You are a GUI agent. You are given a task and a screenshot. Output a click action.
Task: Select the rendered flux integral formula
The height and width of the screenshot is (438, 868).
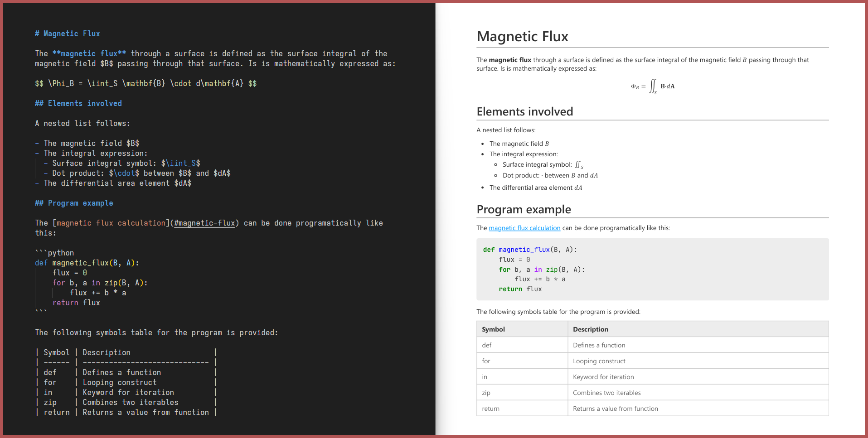(x=652, y=86)
